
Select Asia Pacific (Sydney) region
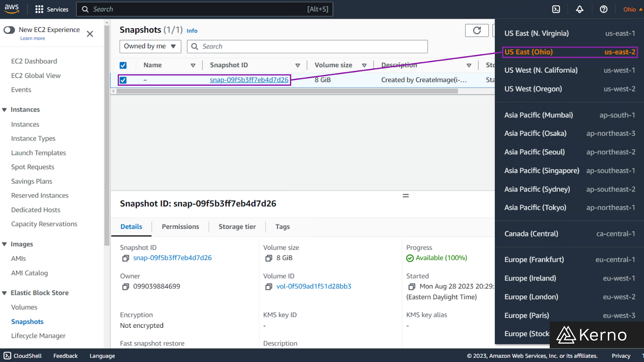[x=570, y=189]
